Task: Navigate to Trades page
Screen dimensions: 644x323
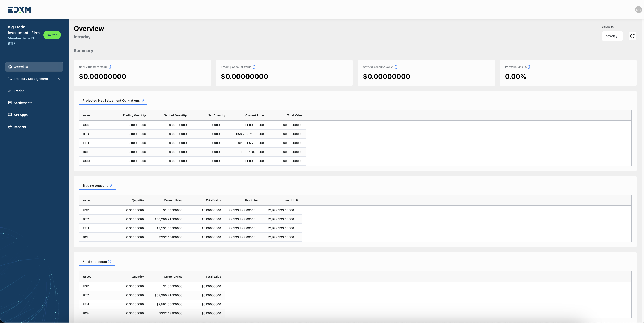Action: (x=34, y=91)
